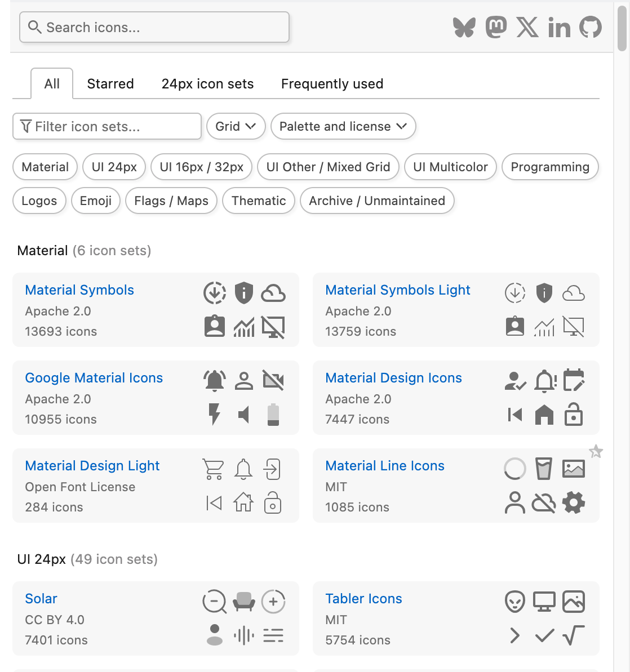Toggle the Programming category filter
This screenshot has height=672, width=630.
tap(550, 167)
